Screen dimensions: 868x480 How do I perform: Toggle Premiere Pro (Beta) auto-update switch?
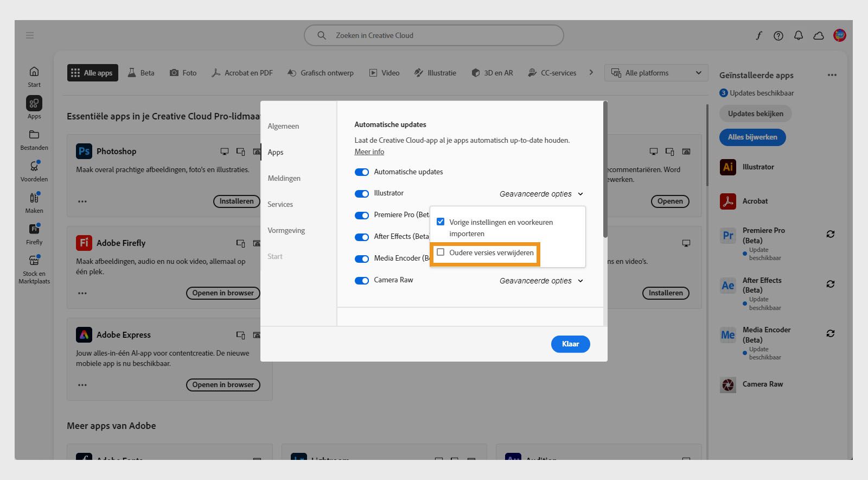[362, 216]
